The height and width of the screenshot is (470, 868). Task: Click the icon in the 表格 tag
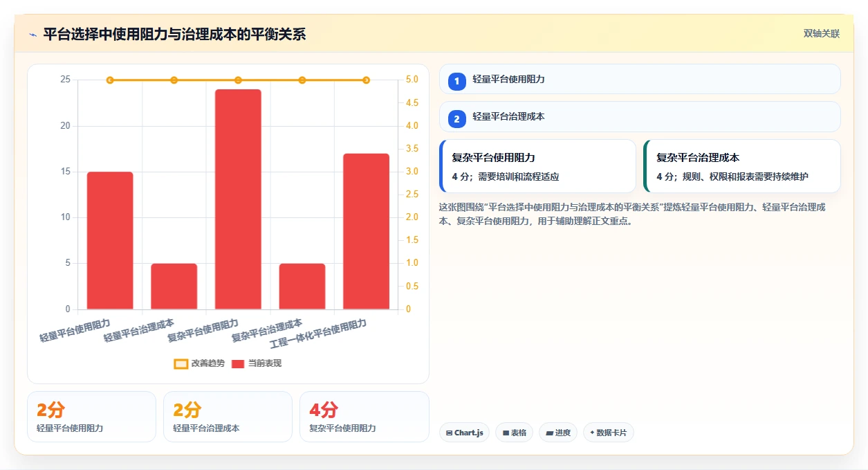[x=506, y=433]
